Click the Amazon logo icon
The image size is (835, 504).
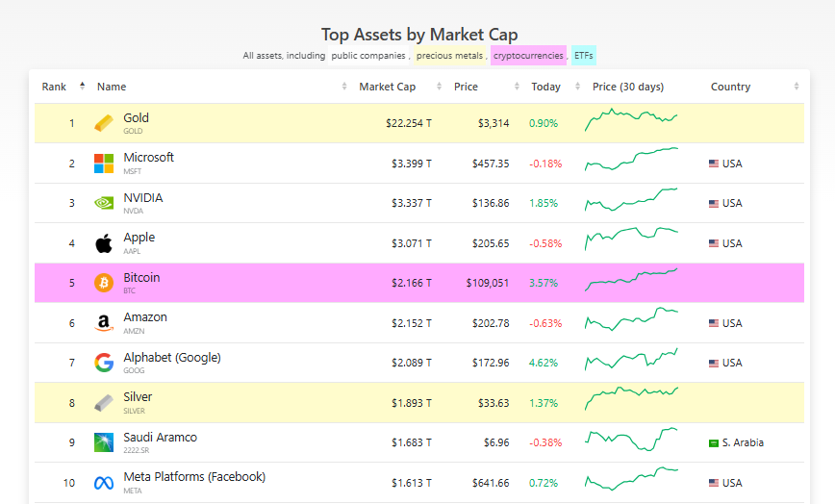tap(104, 323)
